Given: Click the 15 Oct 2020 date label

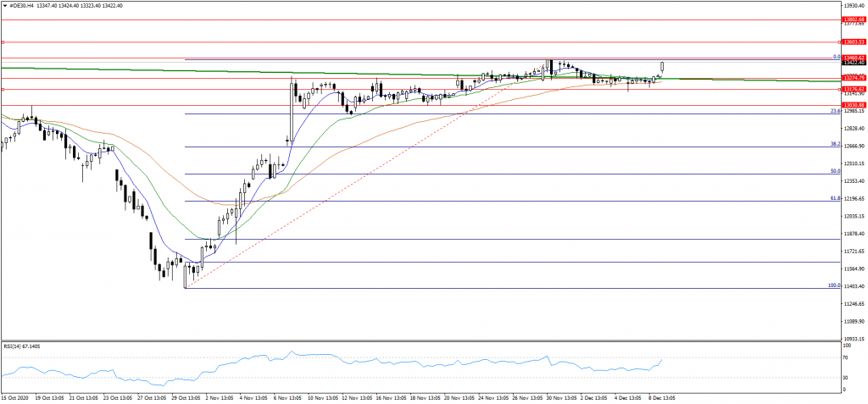Looking at the screenshot, I should (x=16, y=396).
